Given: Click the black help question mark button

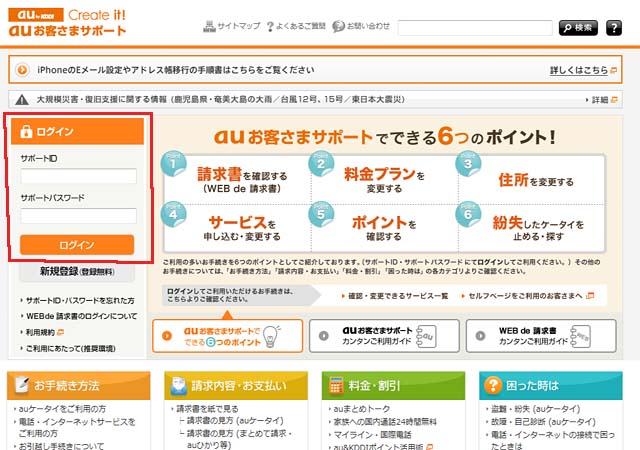Looking at the screenshot, I should (x=613, y=28).
